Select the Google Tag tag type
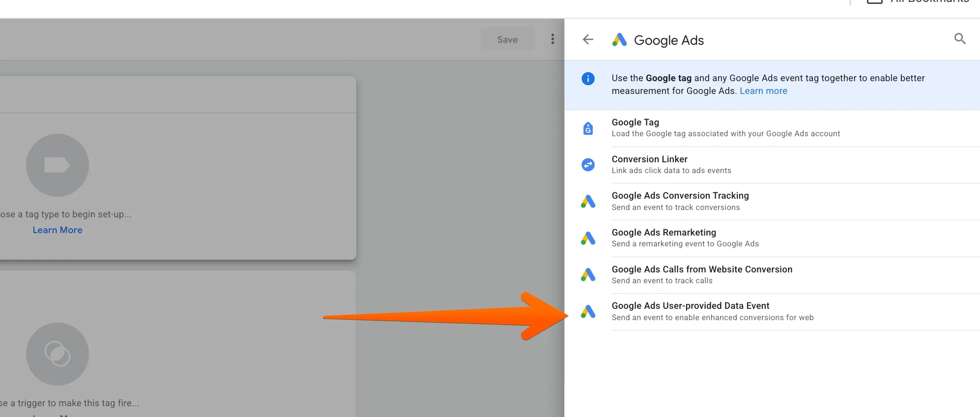This screenshot has height=417, width=980. coord(772,128)
